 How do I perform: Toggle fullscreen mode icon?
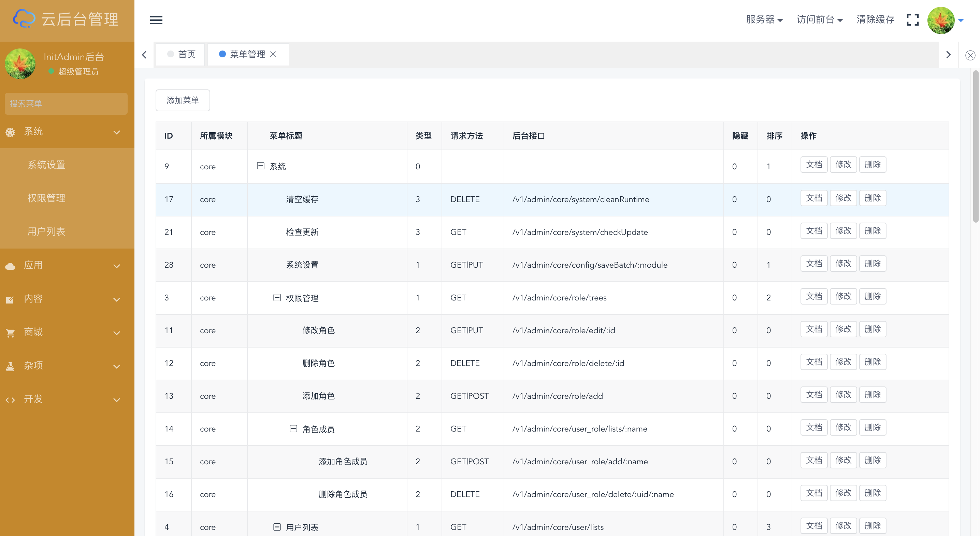pyautogui.click(x=912, y=20)
